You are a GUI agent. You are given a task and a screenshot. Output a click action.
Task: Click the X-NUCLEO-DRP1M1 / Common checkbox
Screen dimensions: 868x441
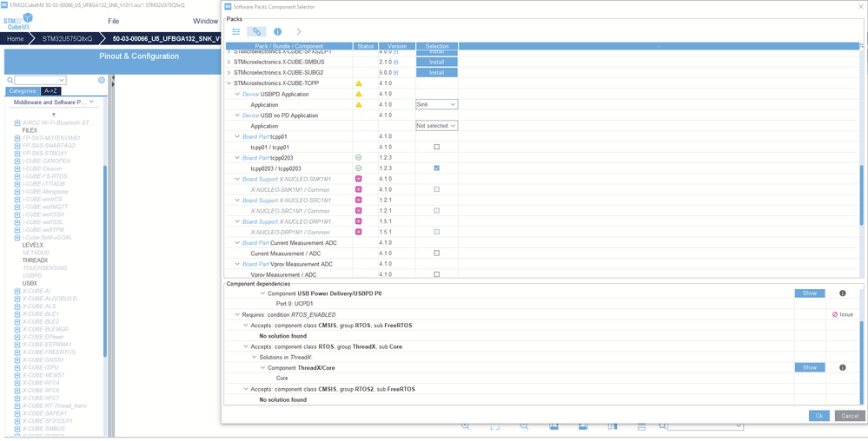[x=437, y=232]
